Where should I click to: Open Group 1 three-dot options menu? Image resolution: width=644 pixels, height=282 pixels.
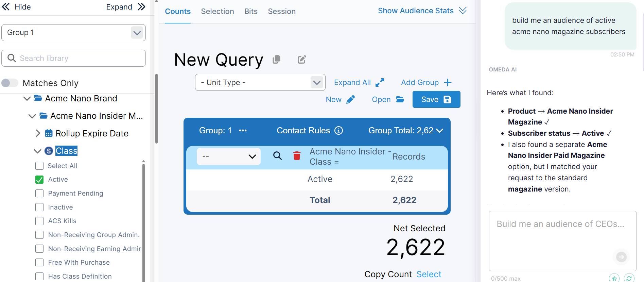pos(243,130)
